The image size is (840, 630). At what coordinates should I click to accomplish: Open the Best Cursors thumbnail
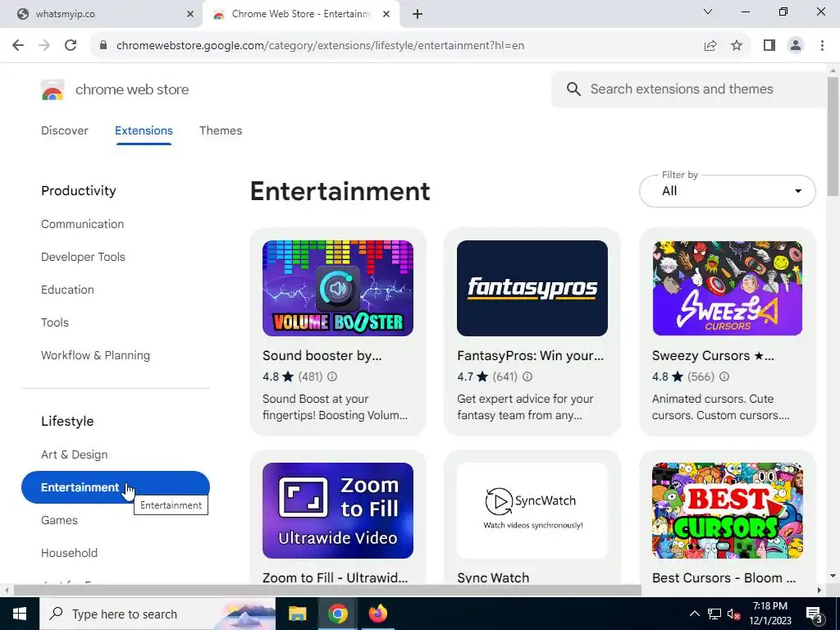pyautogui.click(x=727, y=510)
